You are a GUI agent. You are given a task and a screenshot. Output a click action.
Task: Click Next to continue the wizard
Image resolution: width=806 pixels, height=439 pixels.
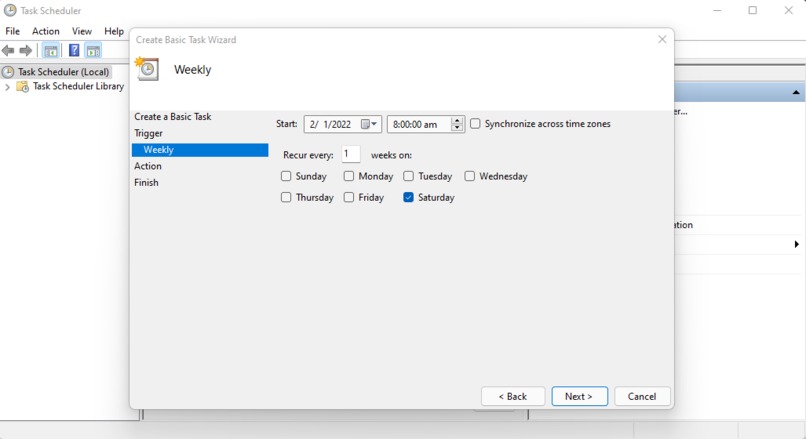point(579,396)
